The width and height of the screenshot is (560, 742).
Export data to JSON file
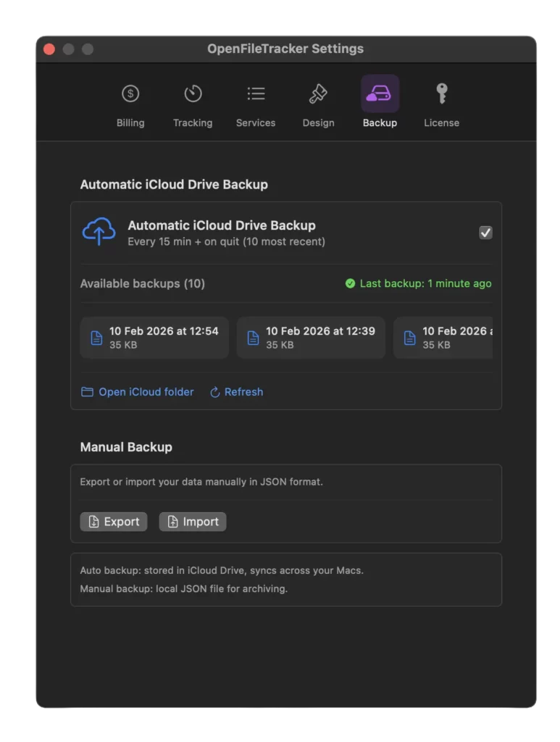click(114, 522)
